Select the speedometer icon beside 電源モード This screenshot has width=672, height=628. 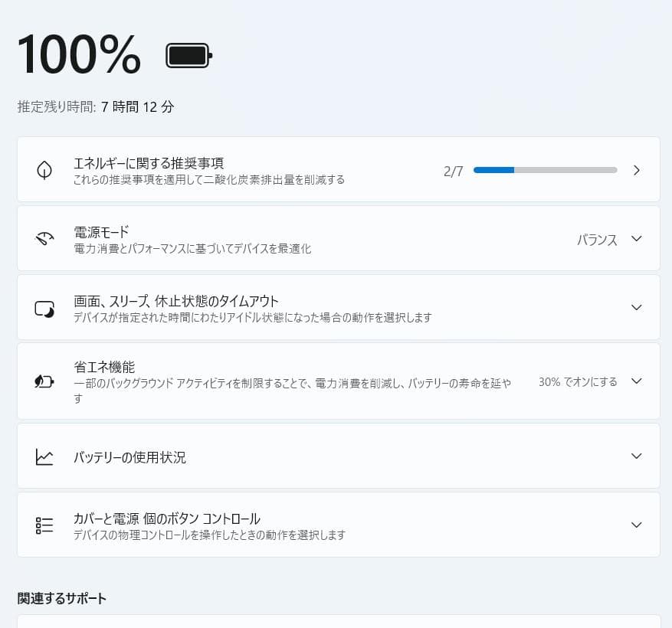click(x=44, y=238)
